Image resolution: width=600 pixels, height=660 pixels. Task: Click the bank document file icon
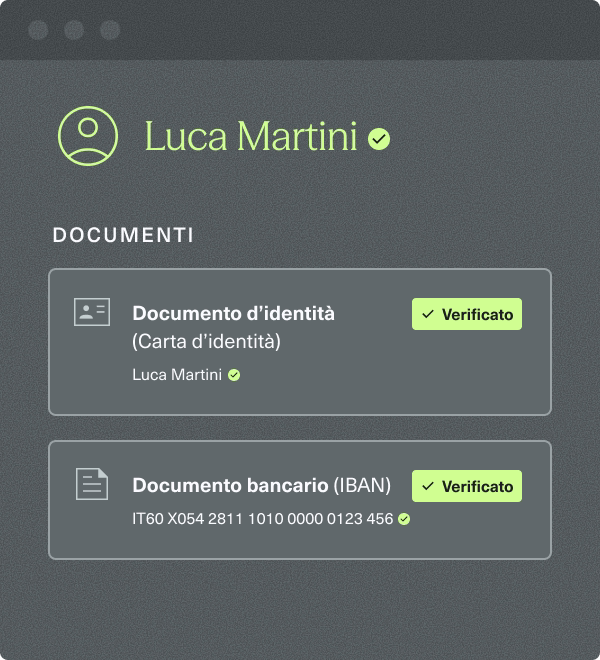(x=92, y=485)
